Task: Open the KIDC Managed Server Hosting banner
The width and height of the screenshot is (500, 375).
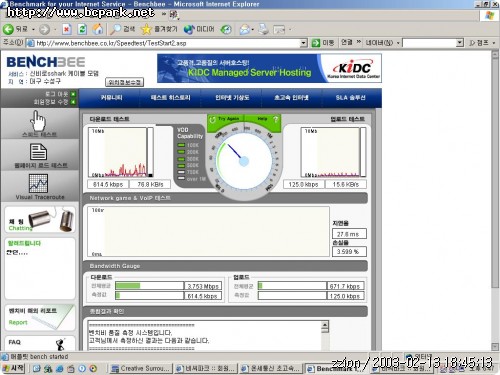Action: [269, 68]
